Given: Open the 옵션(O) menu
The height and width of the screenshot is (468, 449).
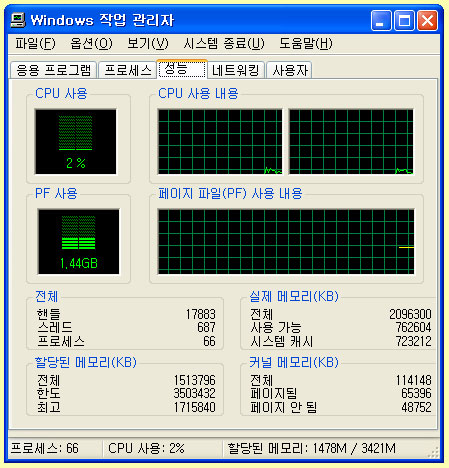Looking at the screenshot, I should (x=91, y=44).
